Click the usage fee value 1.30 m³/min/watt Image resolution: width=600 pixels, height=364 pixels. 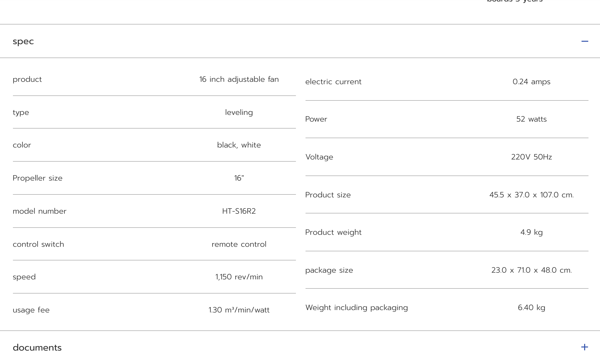239,310
